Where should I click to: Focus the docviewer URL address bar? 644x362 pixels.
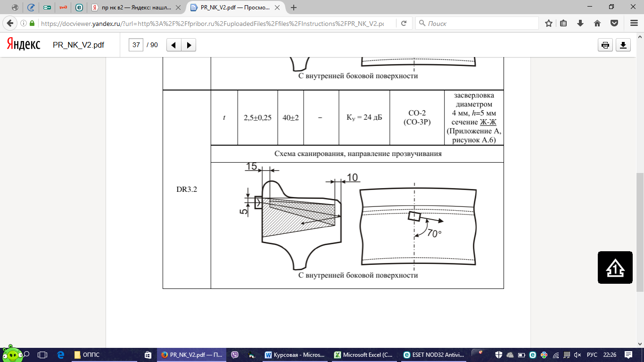tap(212, 23)
